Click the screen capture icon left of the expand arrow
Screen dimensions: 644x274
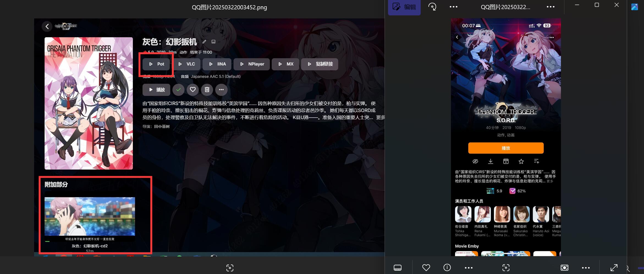[565, 268]
